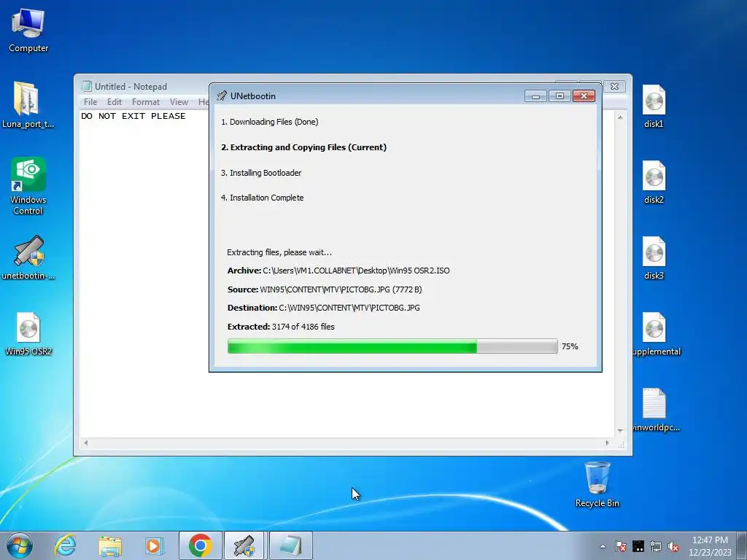Viewport: 747px width, 560px height.
Task: Click the UNetbootin title bar icon
Action: click(x=222, y=96)
